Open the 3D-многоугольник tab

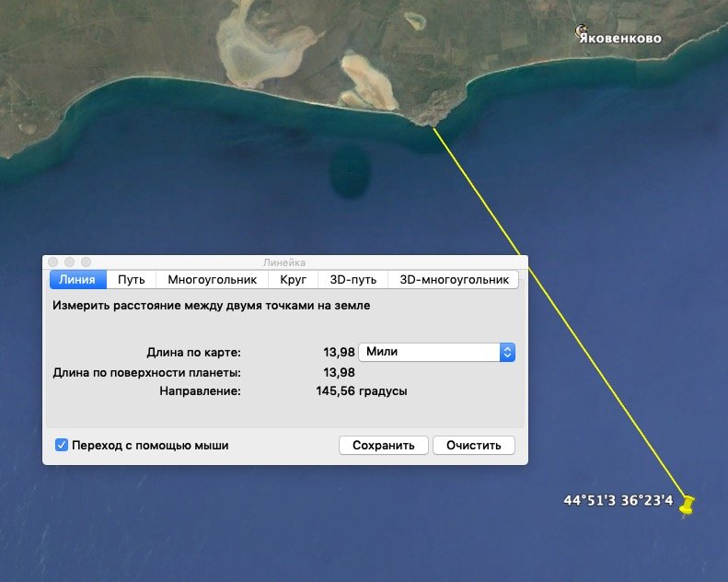click(453, 279)
